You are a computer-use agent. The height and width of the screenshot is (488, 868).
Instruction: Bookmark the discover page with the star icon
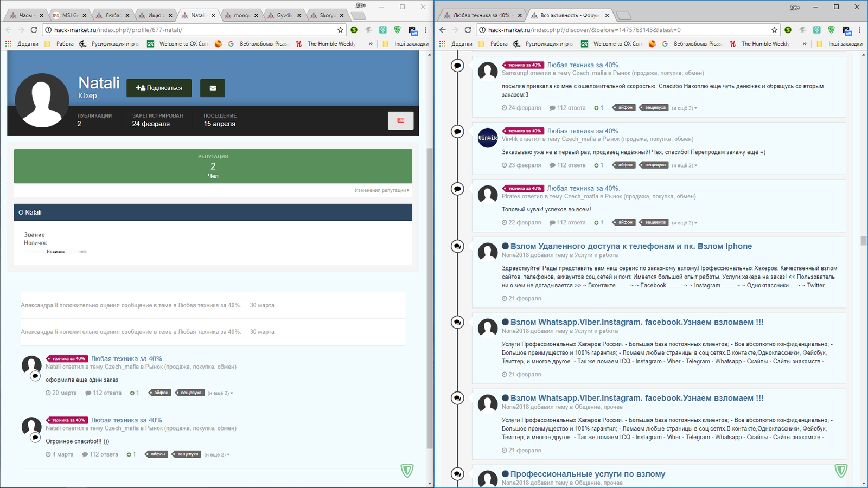(x=774, y=30)
